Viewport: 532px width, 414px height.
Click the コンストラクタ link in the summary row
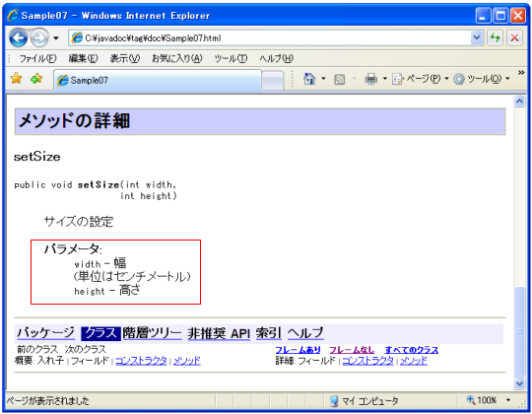coord(141,361)
